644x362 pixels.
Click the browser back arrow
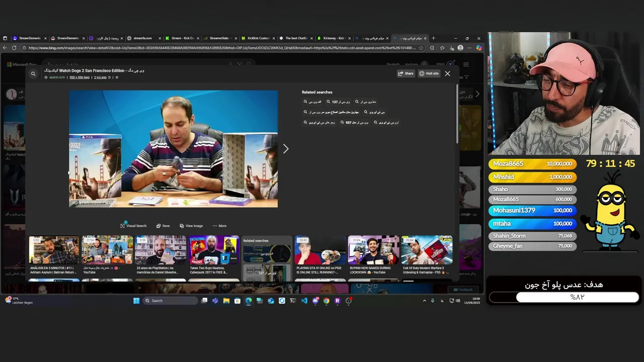pos(5,48)
